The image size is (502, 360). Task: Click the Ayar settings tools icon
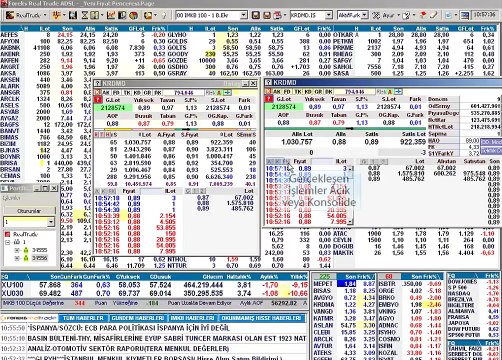coord(376,15)
